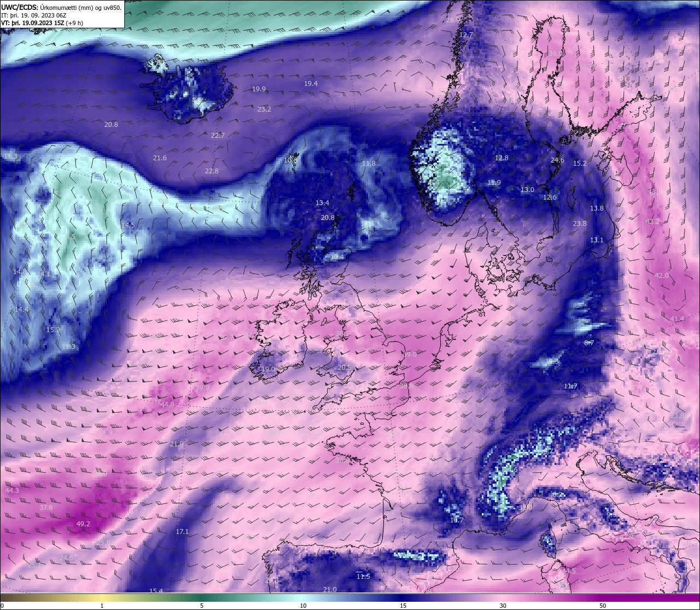Image resolution: width=700 pixels, height=610 pixels.
Task: Click the 19.4 map value
Action: 311,83
